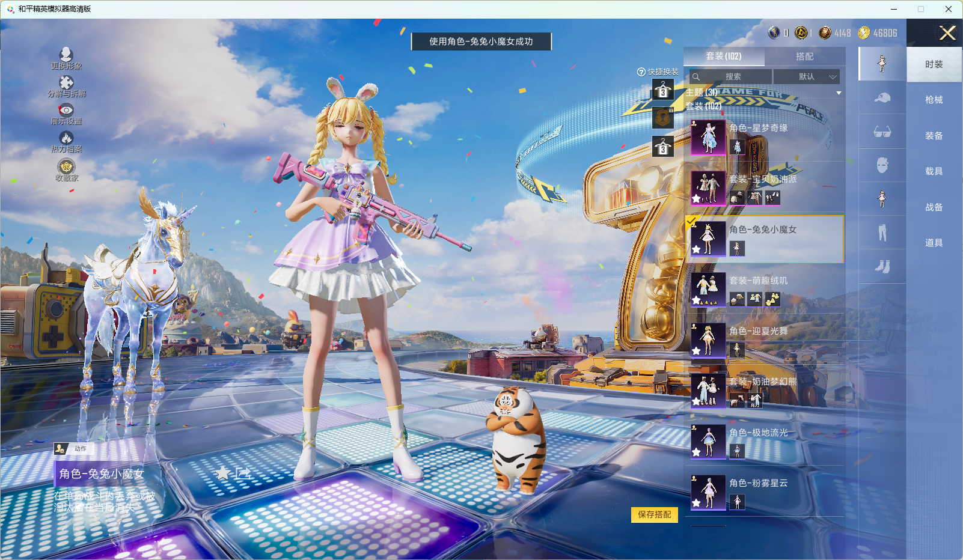
Task: Expand the 主题 category triangle
Action: pos(839,93)
